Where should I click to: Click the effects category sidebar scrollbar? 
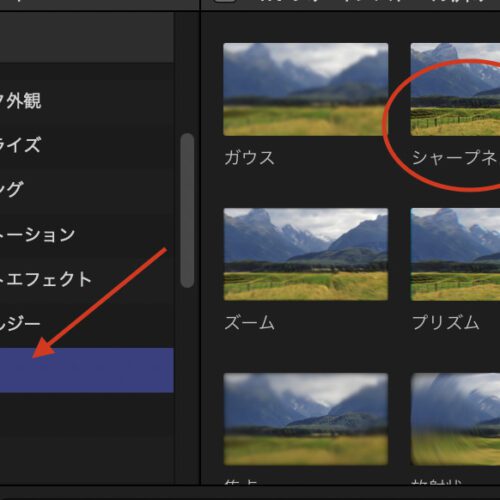pyautogui.click(x=187, y=210)
